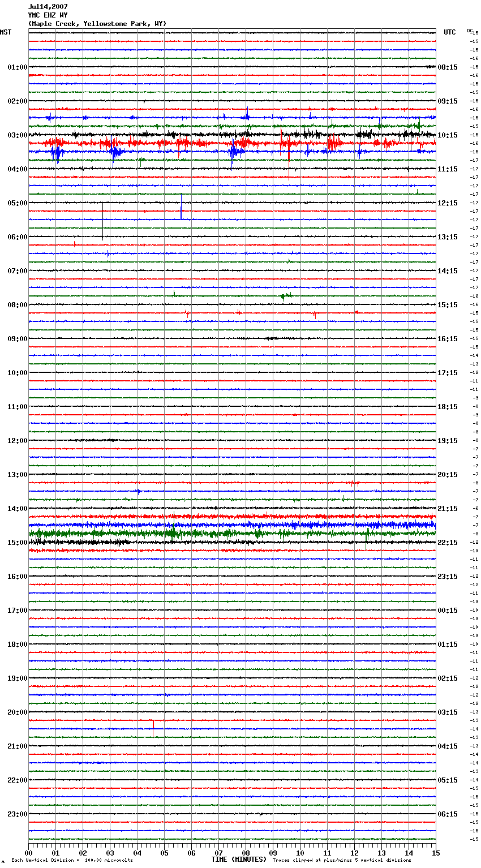Select the 17:15 UTC time label

point(448,373)
